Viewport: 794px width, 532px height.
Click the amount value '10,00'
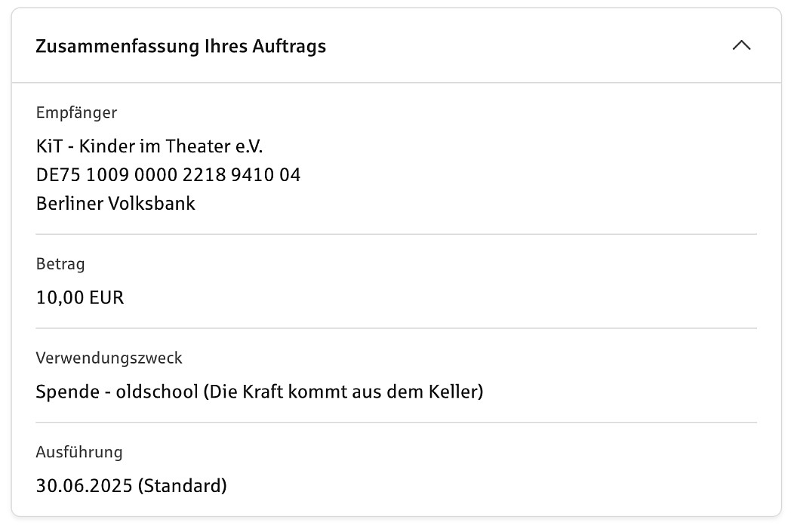click(60, 297)
